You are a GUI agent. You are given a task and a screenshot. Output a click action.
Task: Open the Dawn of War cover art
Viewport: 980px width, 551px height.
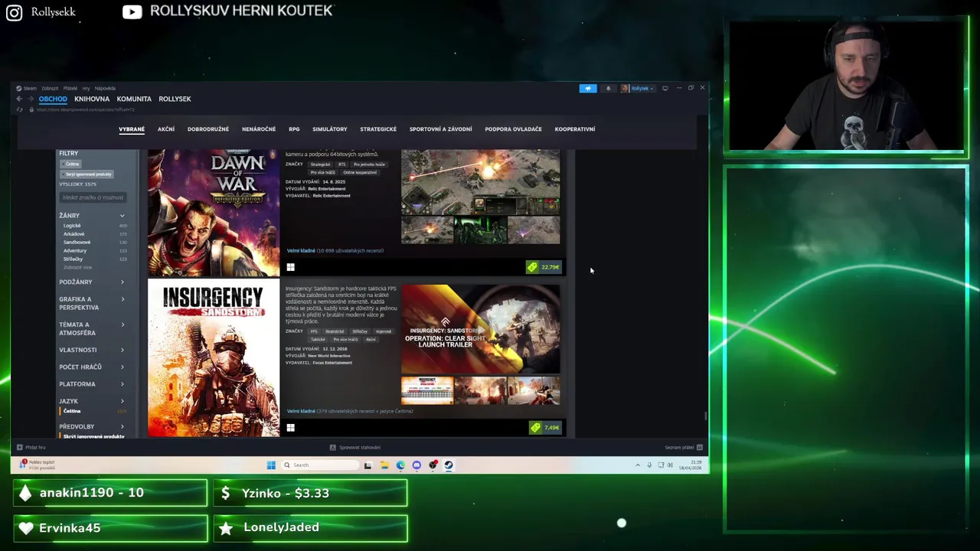[x=214, y=213]
